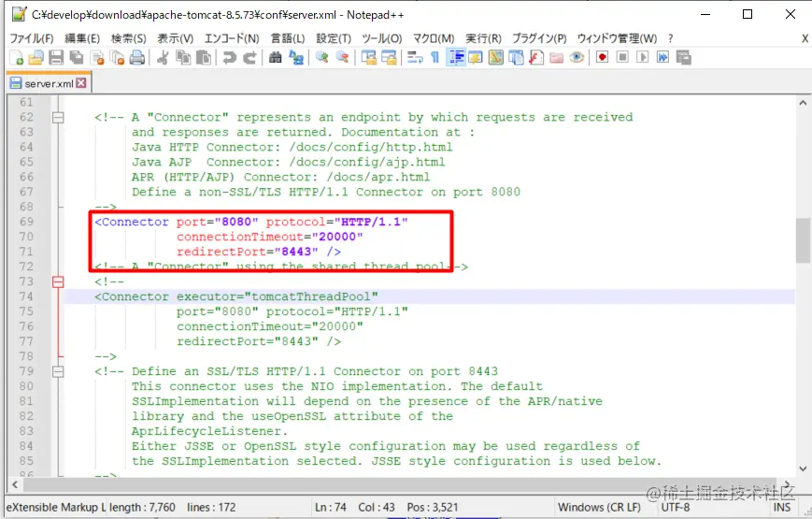Click the Run macro multiple times icon
This screenshot has height=519, width=812.
point(662,58)
